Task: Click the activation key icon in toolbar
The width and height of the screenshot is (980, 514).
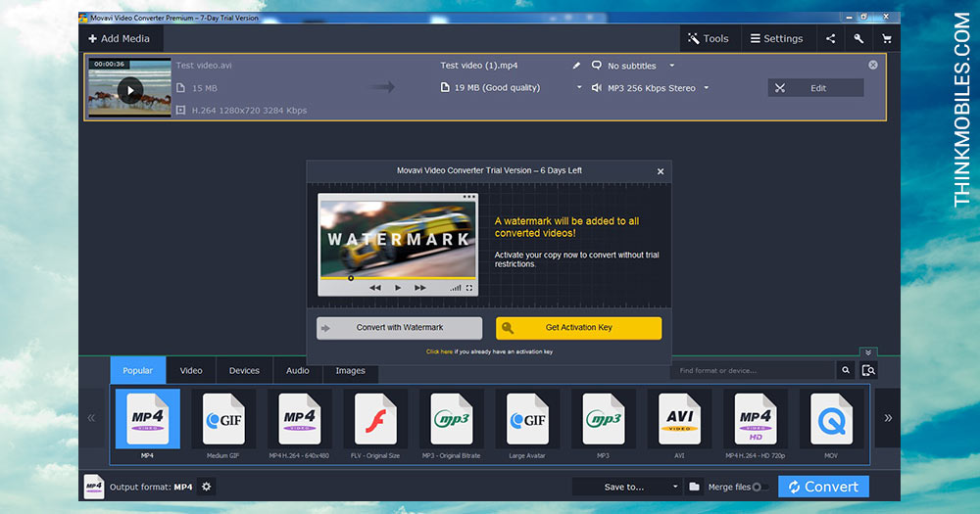Action: pyautogui.click(x=858, y=39)
